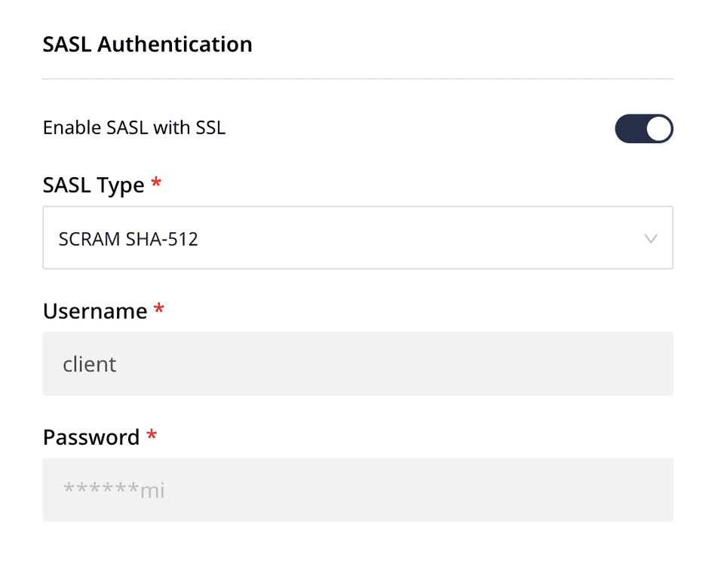
Task: Click the Password field label
Action: tap(91, 437)
